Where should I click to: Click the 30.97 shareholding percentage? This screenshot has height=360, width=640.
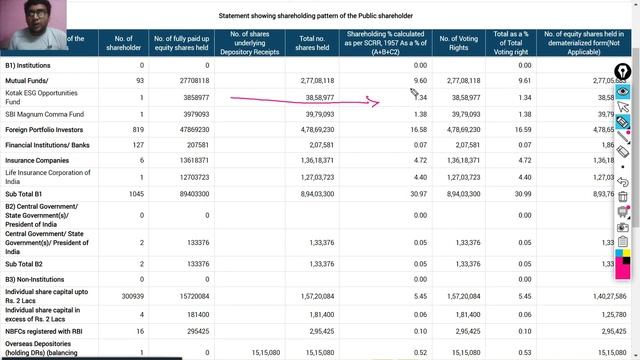pos(418,194)
